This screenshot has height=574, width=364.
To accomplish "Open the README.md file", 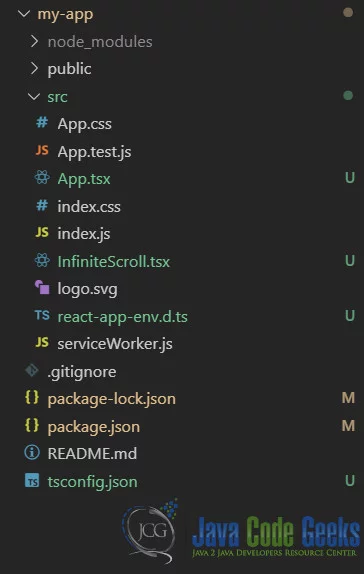I will pyautogui.click(x=92, y=454).
